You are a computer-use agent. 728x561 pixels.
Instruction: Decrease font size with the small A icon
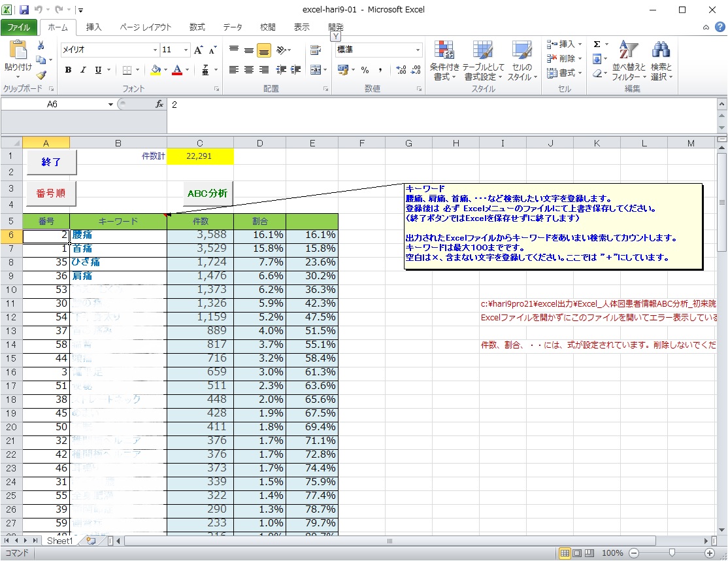[212, 50]
